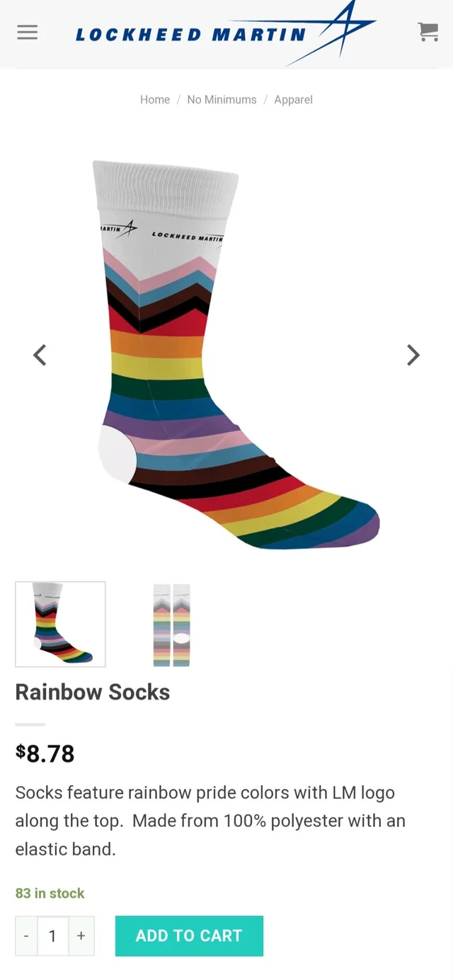The image size is (453, 980).
Task: Open the No Minimums breadcrumb
Action: pyautogui.click(x=222, y=100)
